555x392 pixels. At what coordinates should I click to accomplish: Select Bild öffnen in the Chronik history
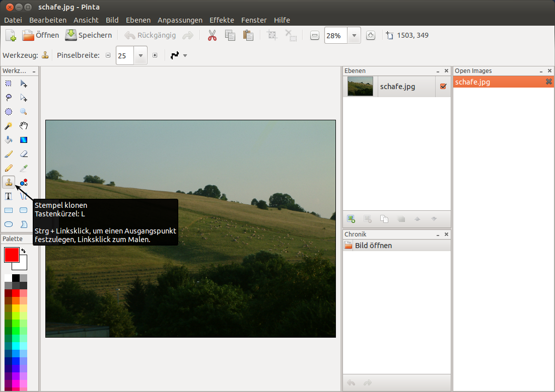[373, 246]
